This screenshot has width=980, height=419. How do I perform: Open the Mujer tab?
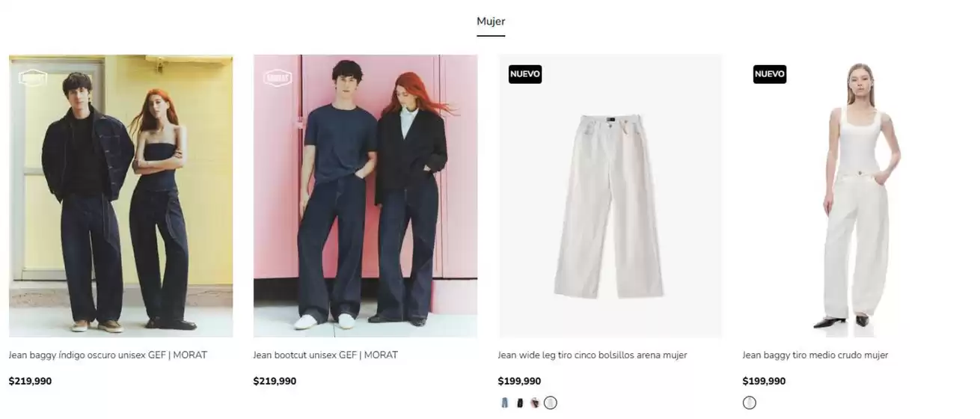491,22
